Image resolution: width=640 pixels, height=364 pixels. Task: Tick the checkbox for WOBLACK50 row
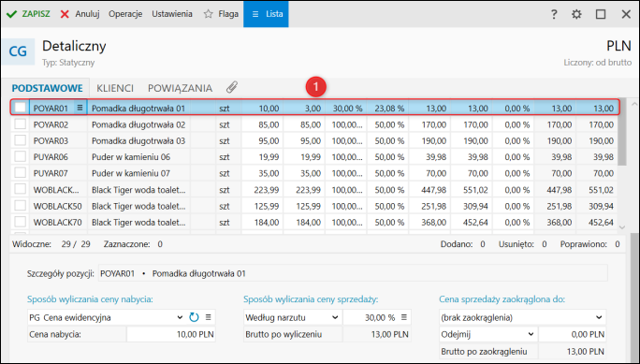[20, 206]
